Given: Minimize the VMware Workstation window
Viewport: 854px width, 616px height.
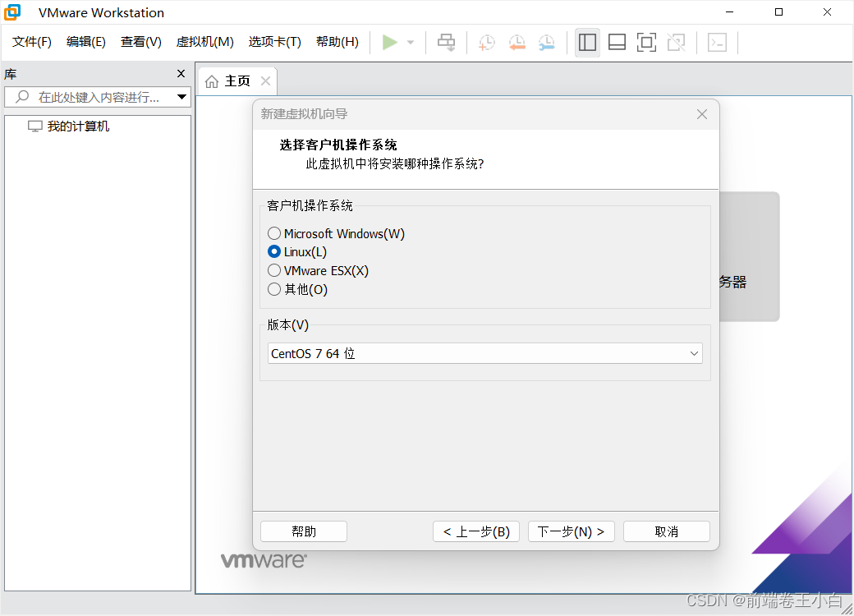Looking at the screenshot, I should click(730, 12).
